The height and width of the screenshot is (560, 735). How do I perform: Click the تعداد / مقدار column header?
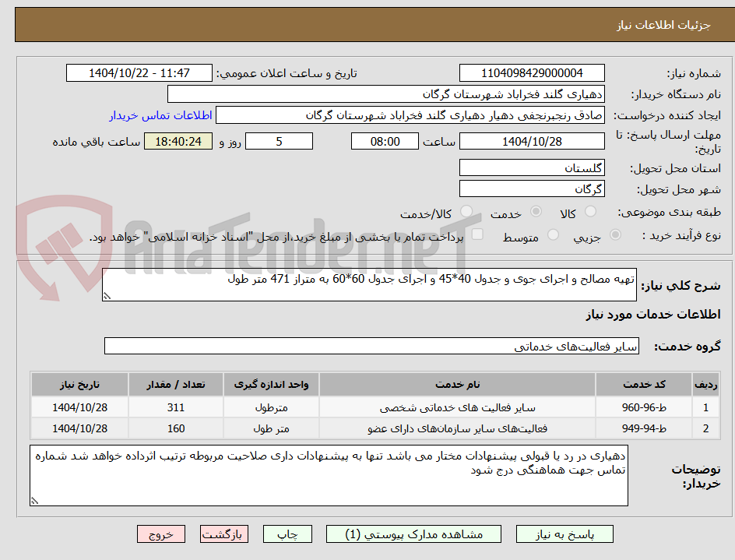tap(176, 385)
